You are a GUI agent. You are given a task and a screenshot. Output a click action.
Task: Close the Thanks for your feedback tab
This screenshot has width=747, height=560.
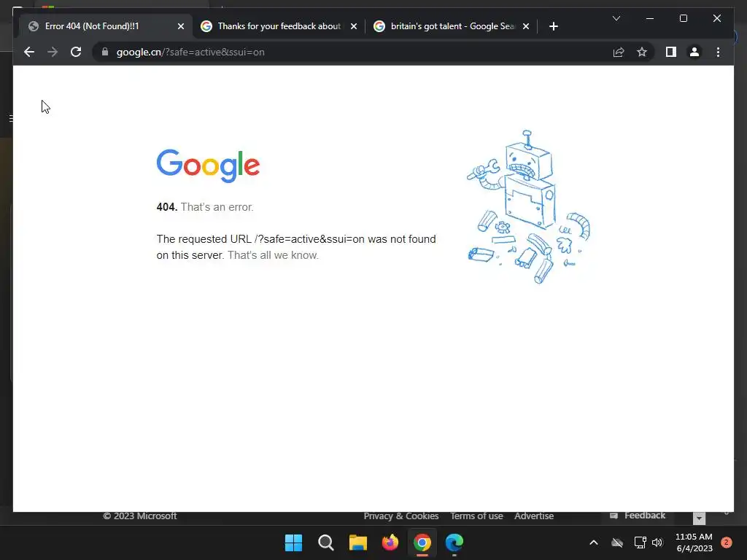[354, 26]
